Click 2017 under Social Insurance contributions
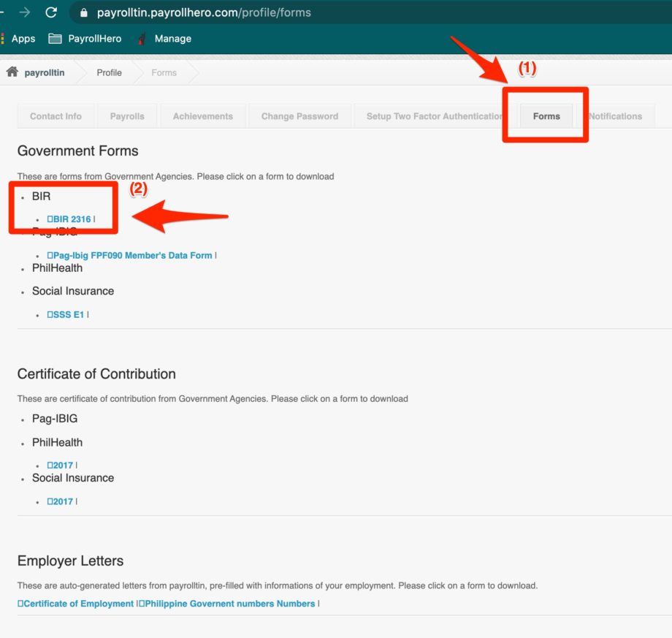 pos(61,501)
